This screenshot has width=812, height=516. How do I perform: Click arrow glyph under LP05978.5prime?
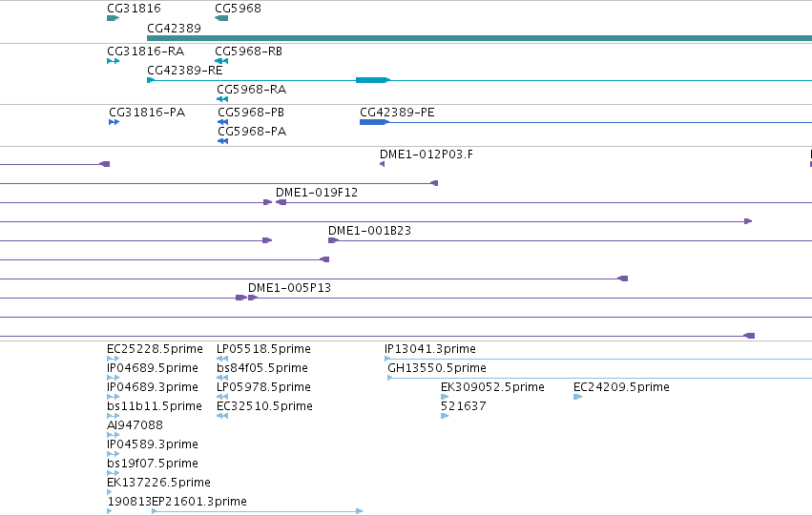tap(222, 397)
